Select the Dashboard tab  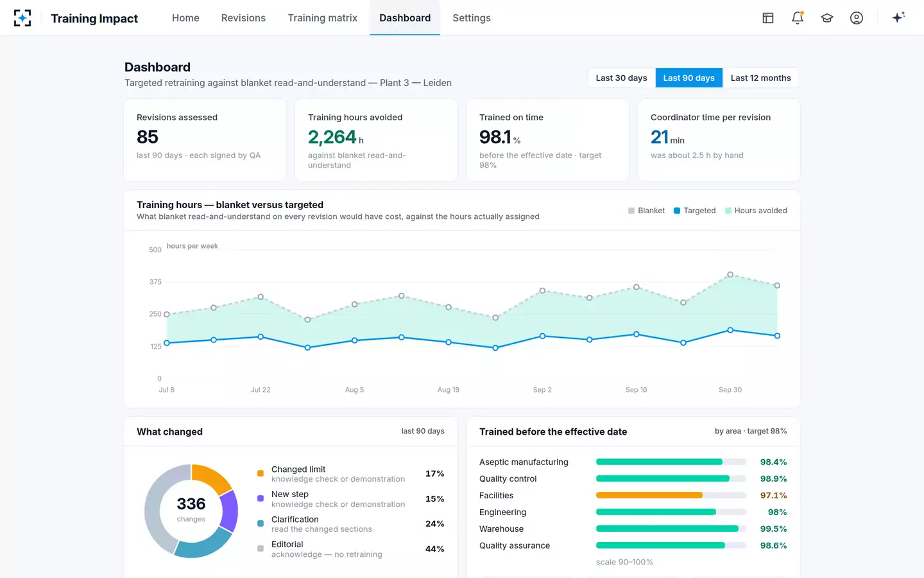[405, 18]
